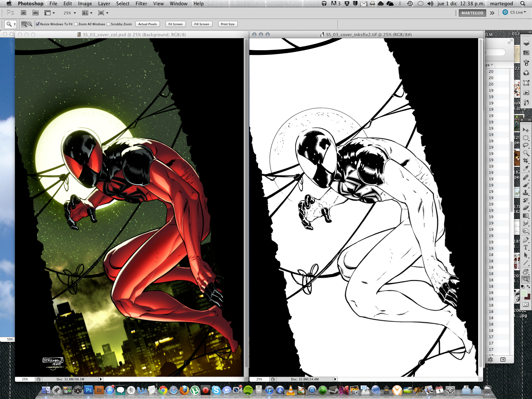This screenshot has height=399, width=532.
Task: Open the CS Live dropdown
Action: point(514,12)
